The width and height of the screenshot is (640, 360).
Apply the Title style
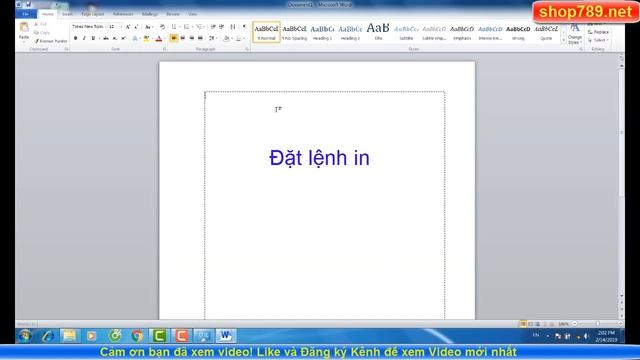pos(378,32)
